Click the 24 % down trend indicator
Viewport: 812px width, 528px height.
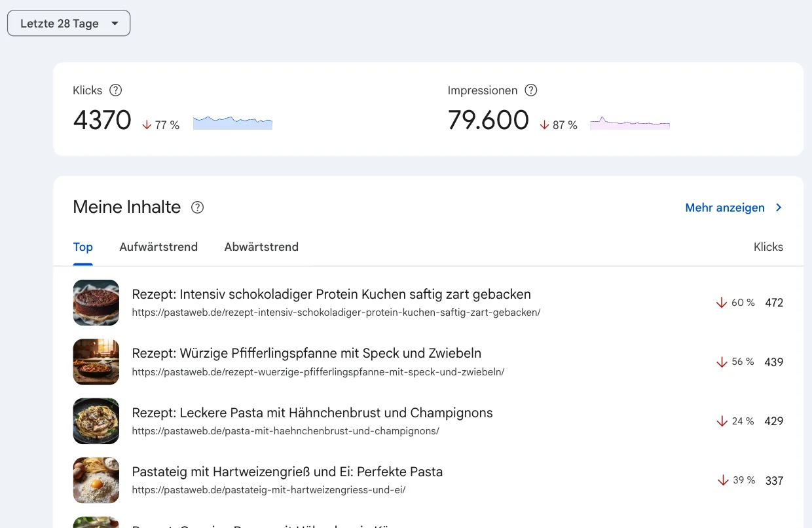click(735, 421)
